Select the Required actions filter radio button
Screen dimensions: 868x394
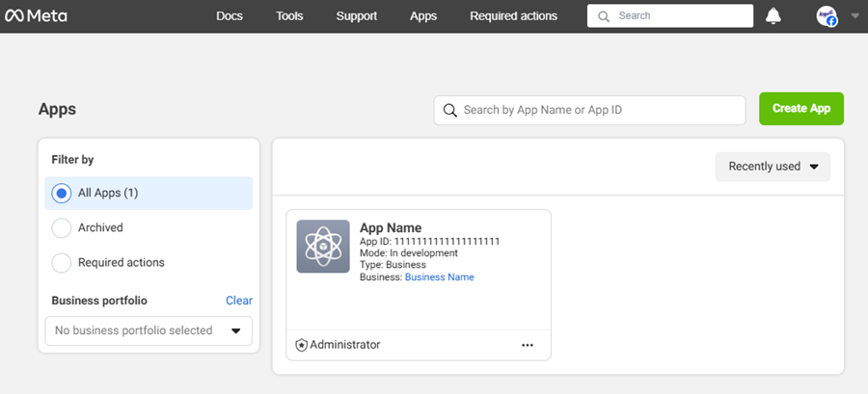tap(62, 262)
